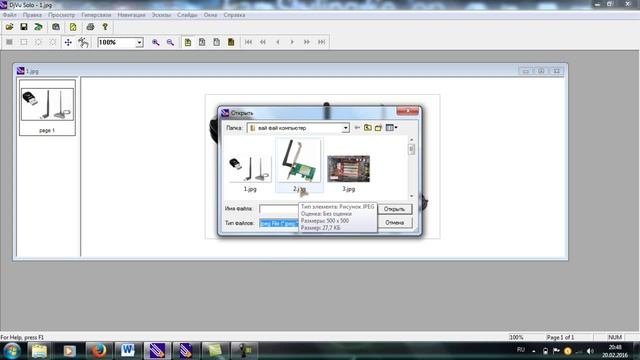The image size is (640, 360).
Task: Open the Гиперсвязи menu
Action: tap(96, 15)
